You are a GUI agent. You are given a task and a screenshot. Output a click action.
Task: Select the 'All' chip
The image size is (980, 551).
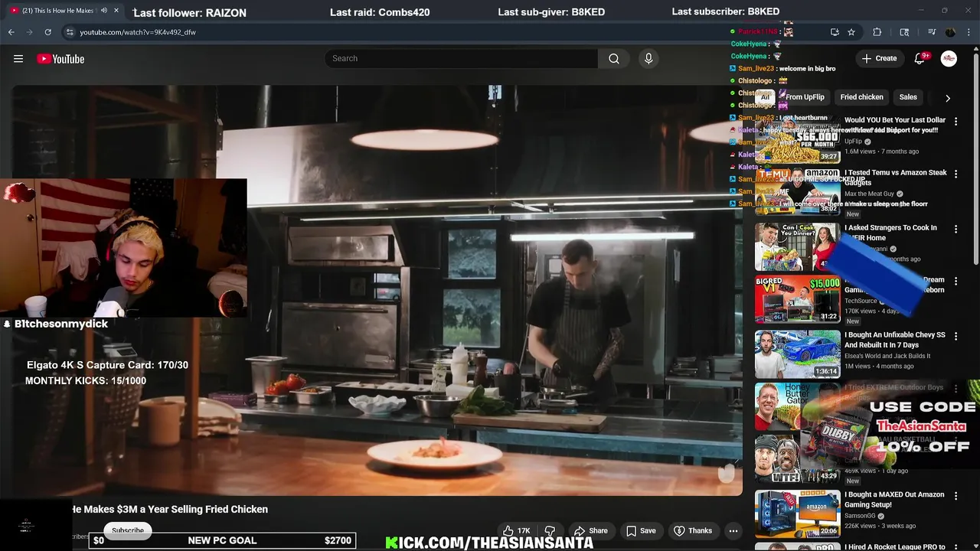coord(765,97)
